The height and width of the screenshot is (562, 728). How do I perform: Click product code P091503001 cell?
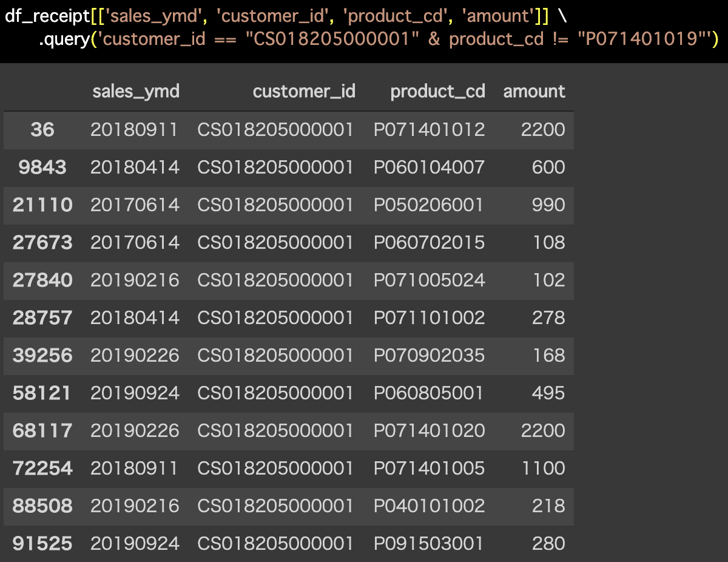428,543
